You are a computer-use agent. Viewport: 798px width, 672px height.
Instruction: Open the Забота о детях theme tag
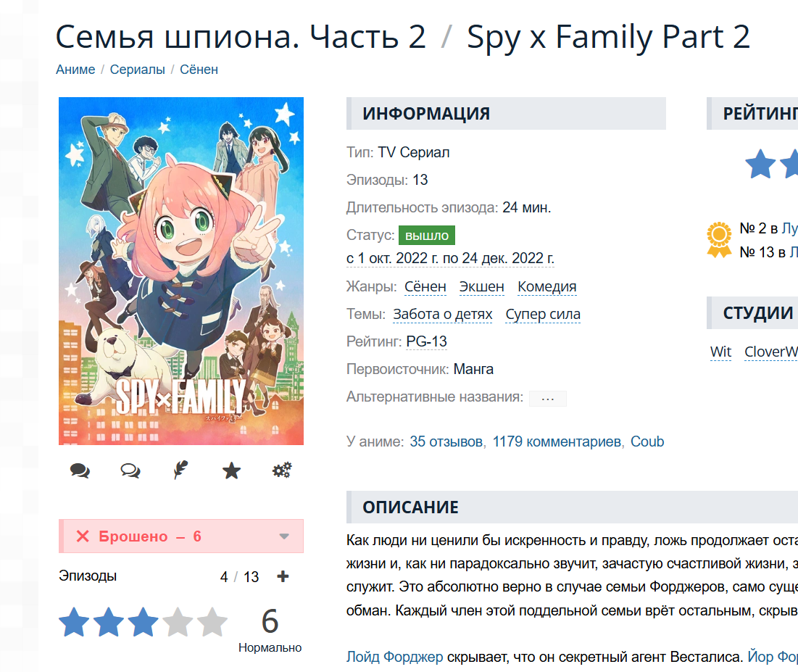[442, 315]
